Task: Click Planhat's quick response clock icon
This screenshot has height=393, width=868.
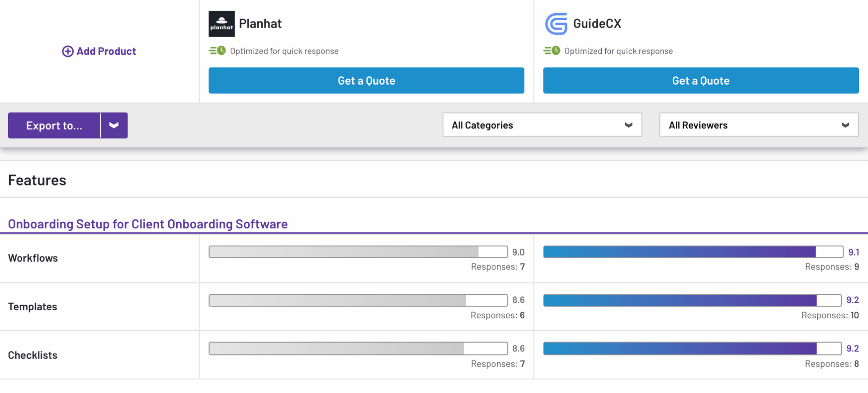Action: 217,51
